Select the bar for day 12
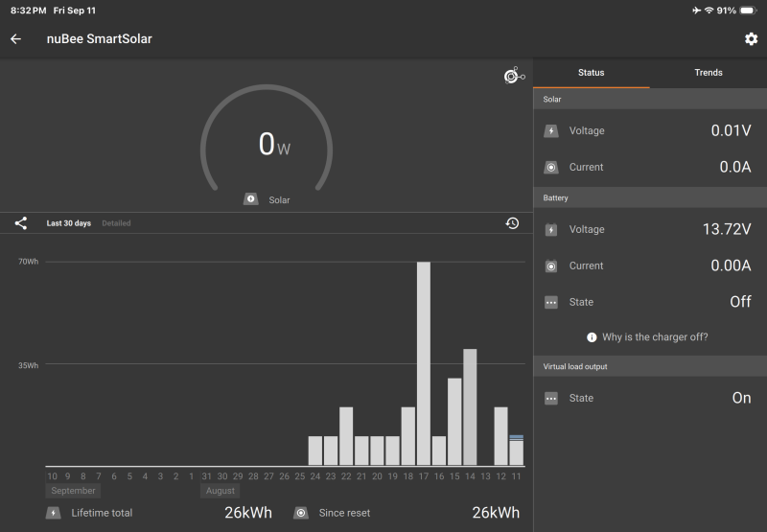 [x=500, y=436]
